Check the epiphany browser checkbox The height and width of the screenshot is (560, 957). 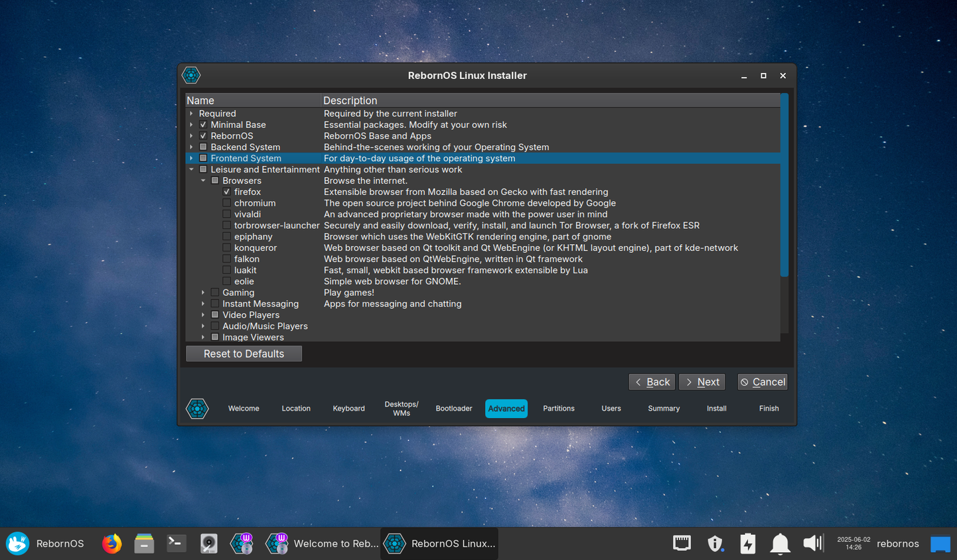click(227, 237)
